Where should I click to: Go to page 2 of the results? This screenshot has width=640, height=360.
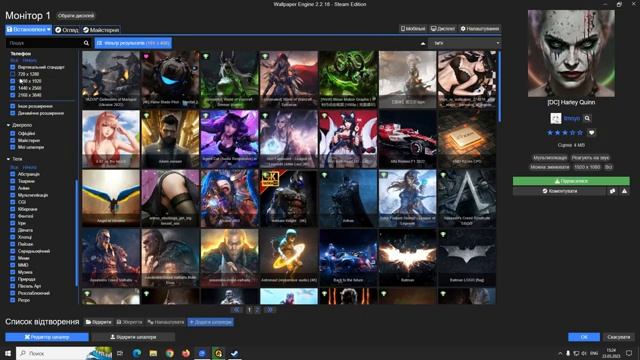[x=257, y=310]
